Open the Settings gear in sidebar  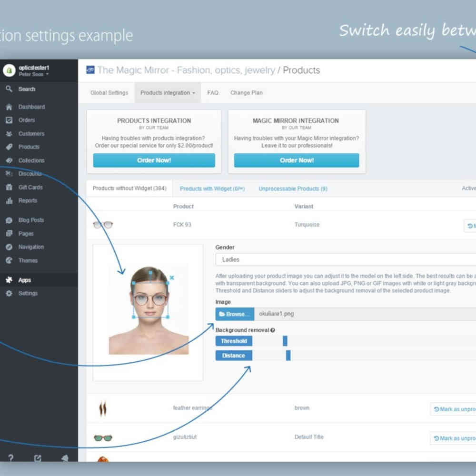pyautogui.click(x=9, y=294)
